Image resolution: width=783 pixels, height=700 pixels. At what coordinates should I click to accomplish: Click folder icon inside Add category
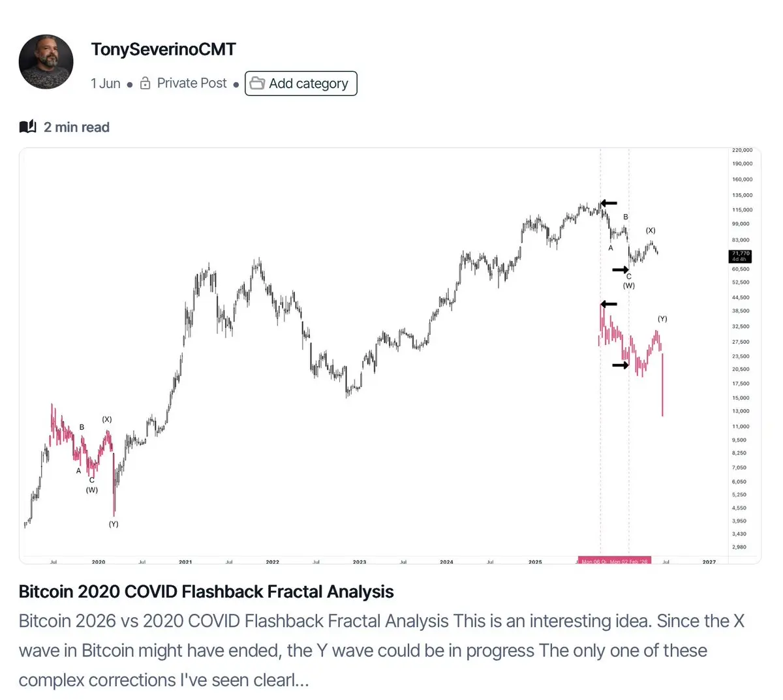point(257,84)
